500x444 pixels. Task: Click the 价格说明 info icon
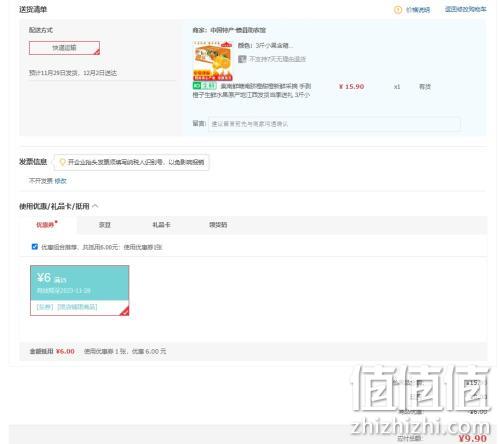click(x=398, y=10)
